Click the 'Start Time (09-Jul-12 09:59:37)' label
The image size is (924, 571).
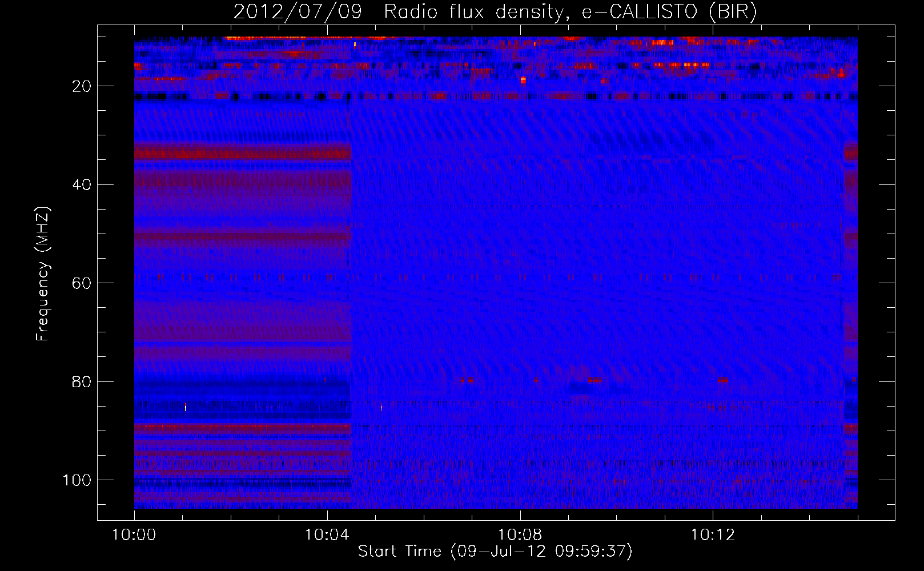click(495, 552)
